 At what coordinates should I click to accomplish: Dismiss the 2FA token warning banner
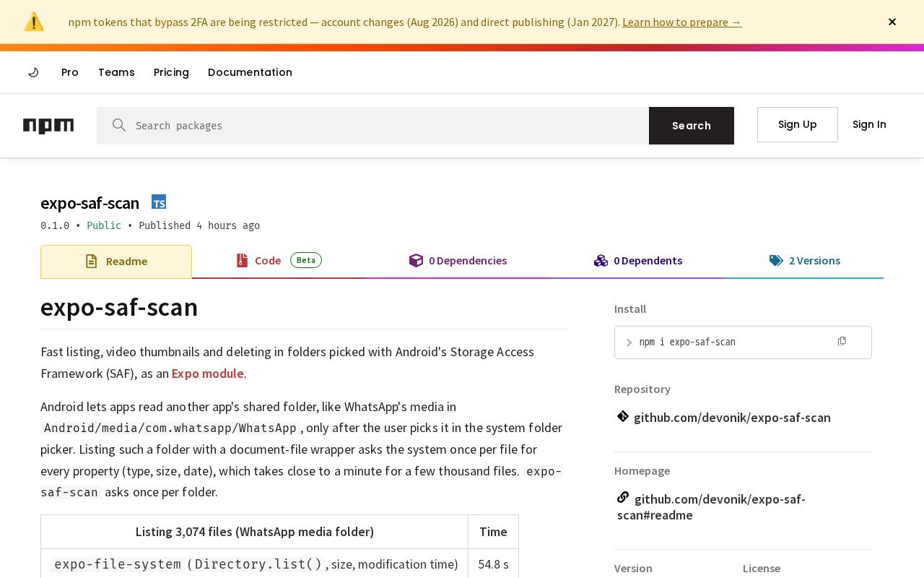(892, 22)
